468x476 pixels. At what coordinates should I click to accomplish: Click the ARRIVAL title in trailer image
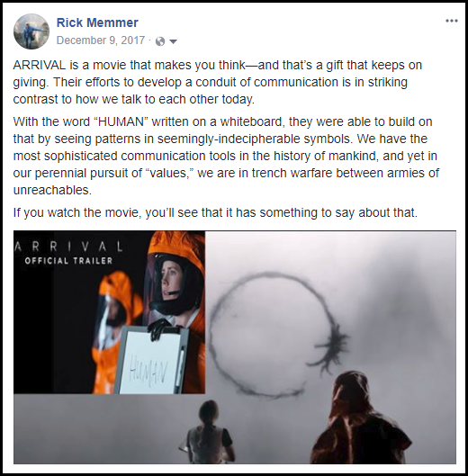pyautogui.click(x=68, y=247)
